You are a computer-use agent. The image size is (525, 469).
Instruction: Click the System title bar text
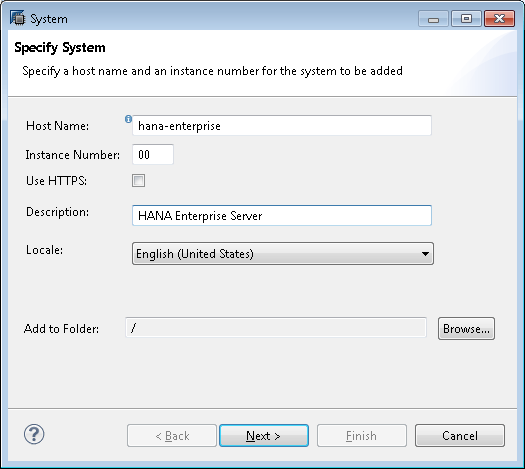[x=49, y=19]
